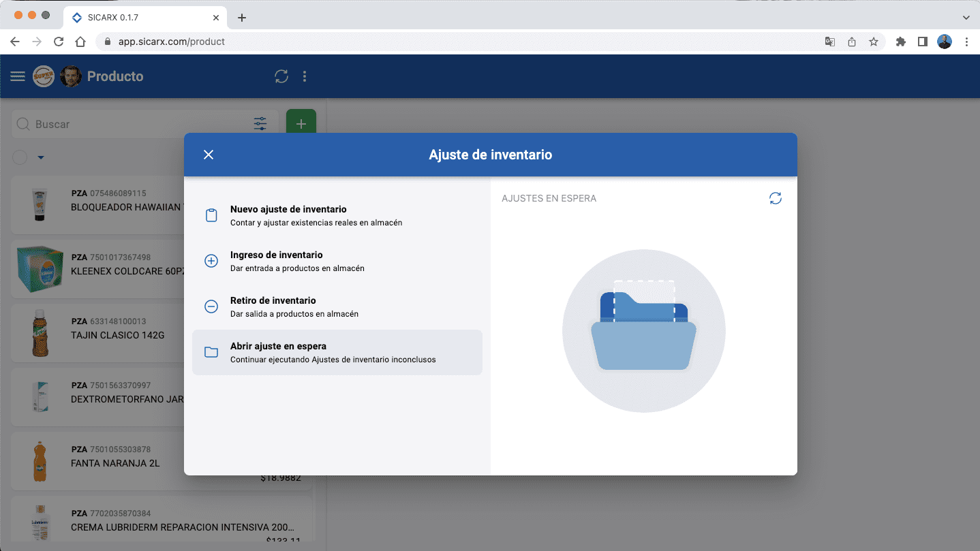
Task: Click the folder icon for Abrir ajuste en espera
Action: pyautogui.click(x=211, y=351)
